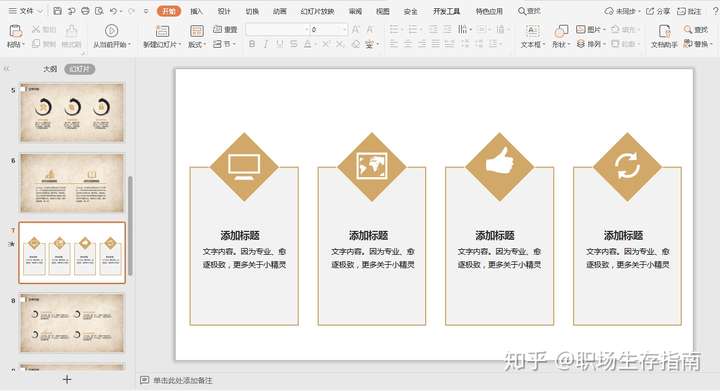Switch to the 插入 (Insert) tab
This screenshot has height=391, width=720.
(197, 11)
